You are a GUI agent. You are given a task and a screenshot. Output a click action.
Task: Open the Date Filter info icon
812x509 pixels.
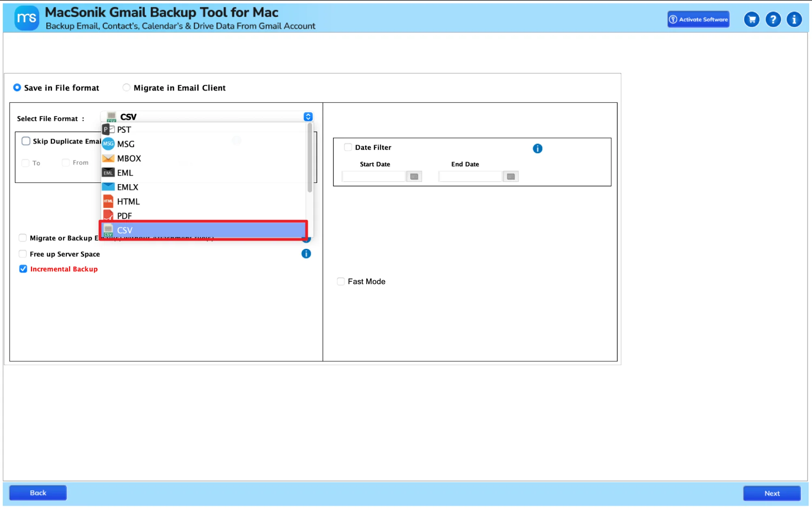537,148
